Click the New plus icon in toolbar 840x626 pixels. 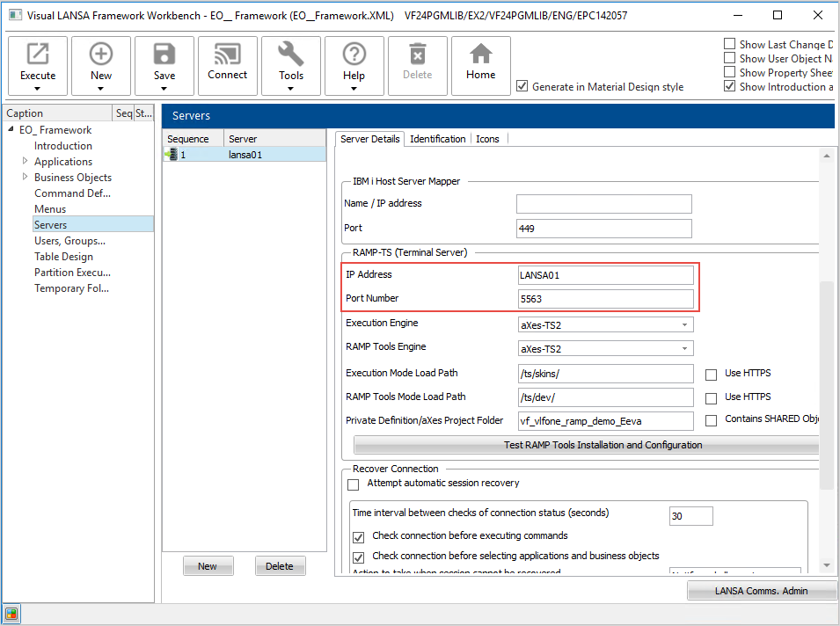(101, 55)
